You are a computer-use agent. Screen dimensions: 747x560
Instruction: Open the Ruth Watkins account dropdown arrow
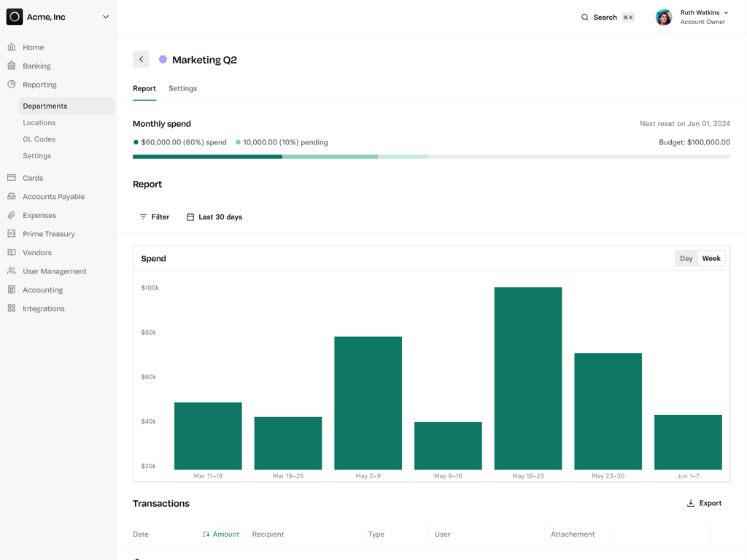[726, 13]
